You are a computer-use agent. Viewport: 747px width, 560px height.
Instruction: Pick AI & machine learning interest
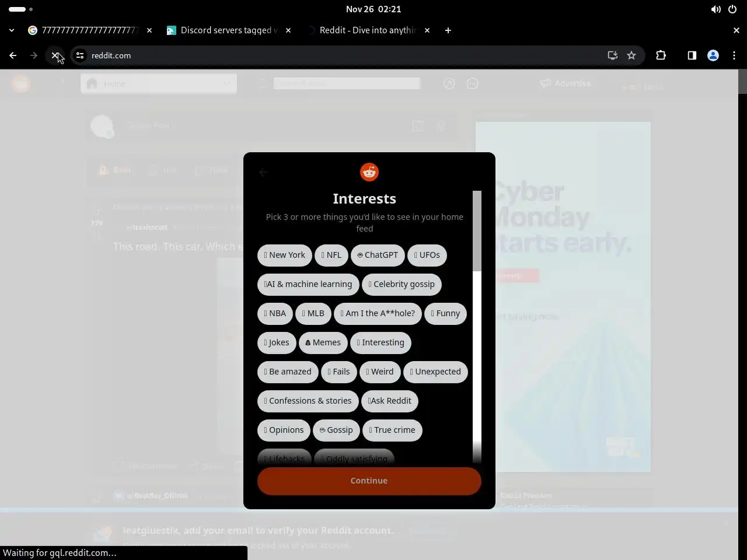308,284
